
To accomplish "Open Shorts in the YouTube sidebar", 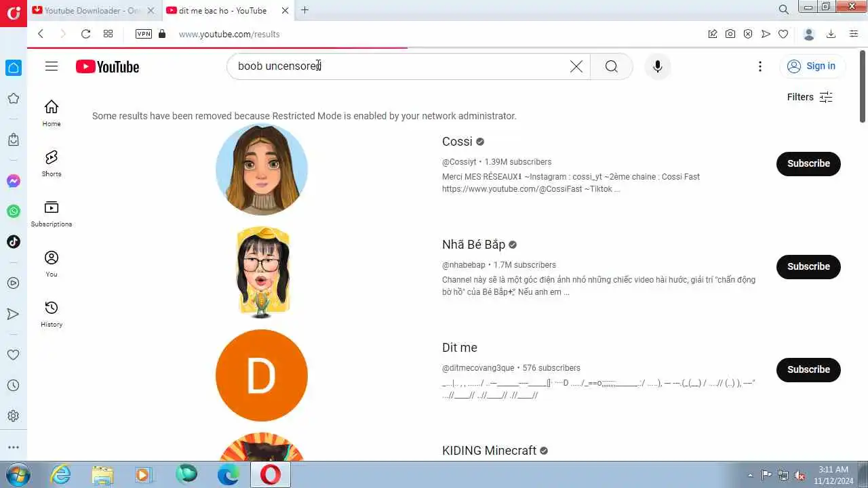I will (52, 163).
